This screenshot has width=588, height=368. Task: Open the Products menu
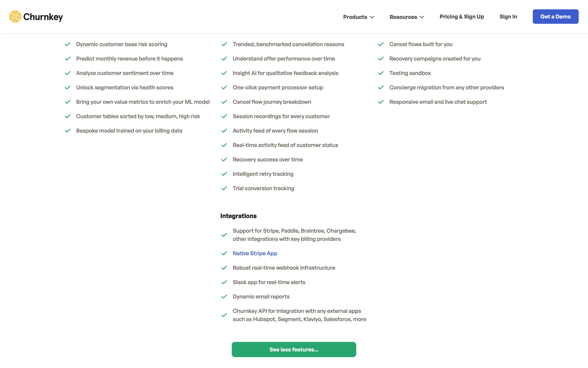pos(355,17)
